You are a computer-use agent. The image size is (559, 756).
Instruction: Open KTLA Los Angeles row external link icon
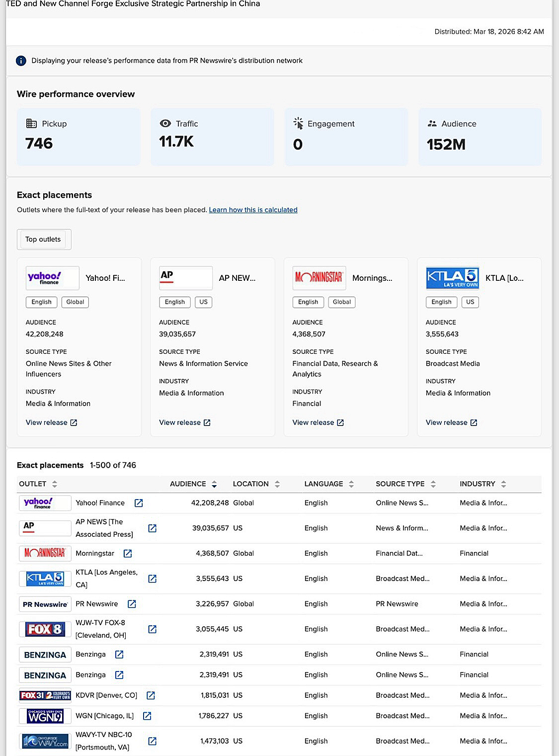coord(153,579)
